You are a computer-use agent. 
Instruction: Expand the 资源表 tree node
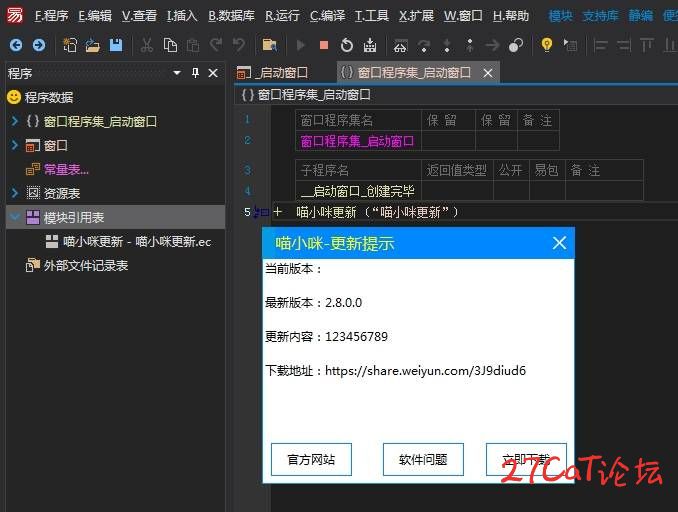coord(15,192)
